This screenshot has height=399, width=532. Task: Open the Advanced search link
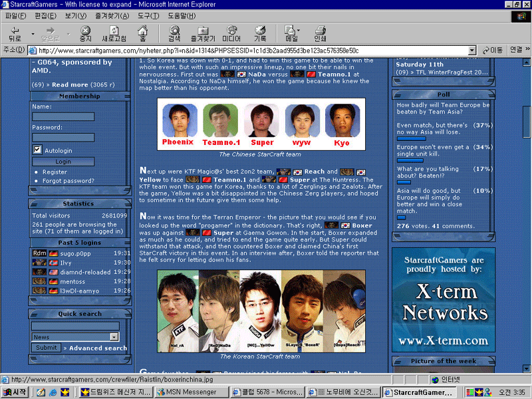98,348
